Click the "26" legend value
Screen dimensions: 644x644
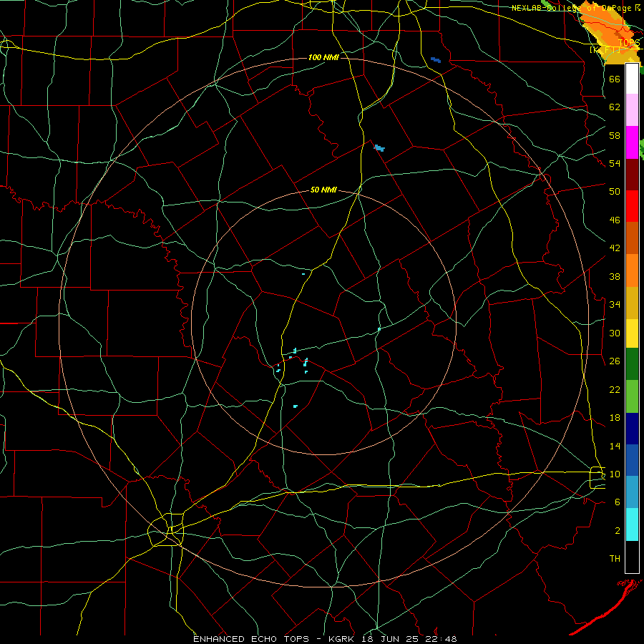click(615, 361)
